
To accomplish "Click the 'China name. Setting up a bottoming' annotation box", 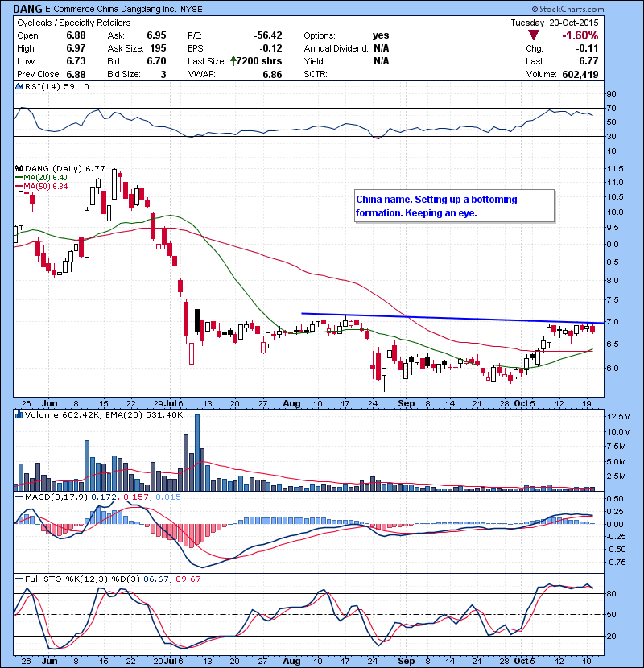I will tap(454, 206).
